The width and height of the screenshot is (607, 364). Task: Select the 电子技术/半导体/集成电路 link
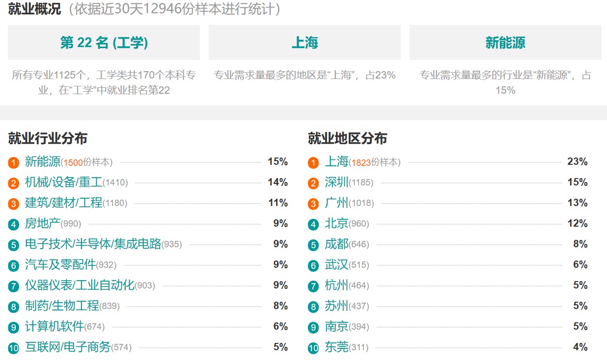93,244
